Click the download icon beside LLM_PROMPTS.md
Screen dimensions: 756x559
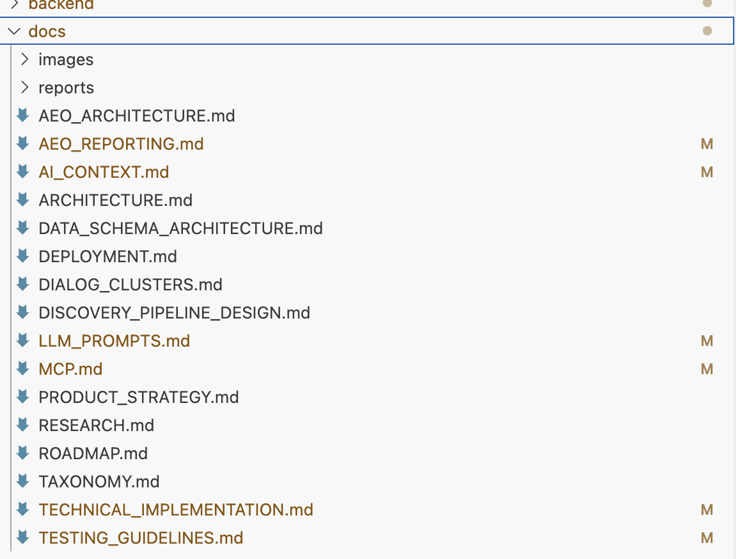tap(24, 341)
